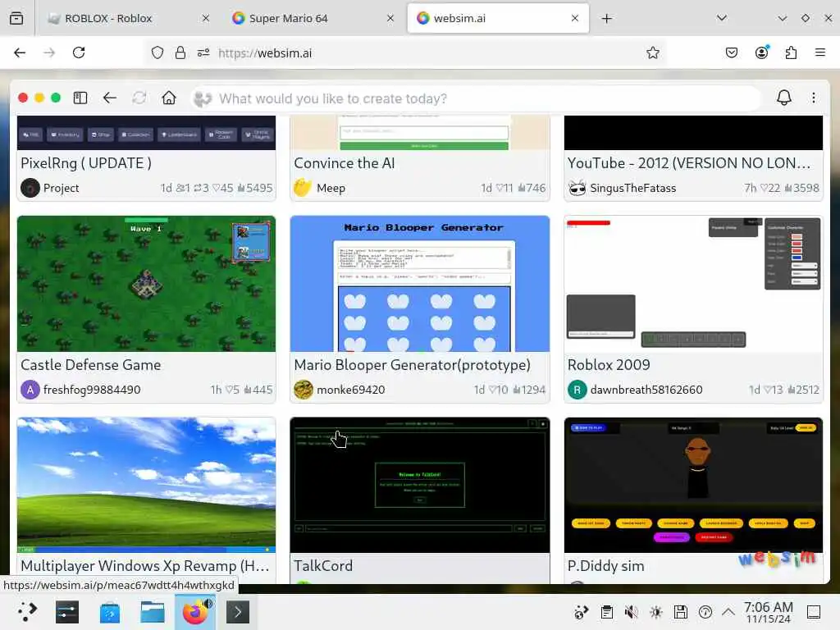Click the websim prompt input field
This screenshot has height=630, width=840.
pyautogui.click(x=476, y=98)
